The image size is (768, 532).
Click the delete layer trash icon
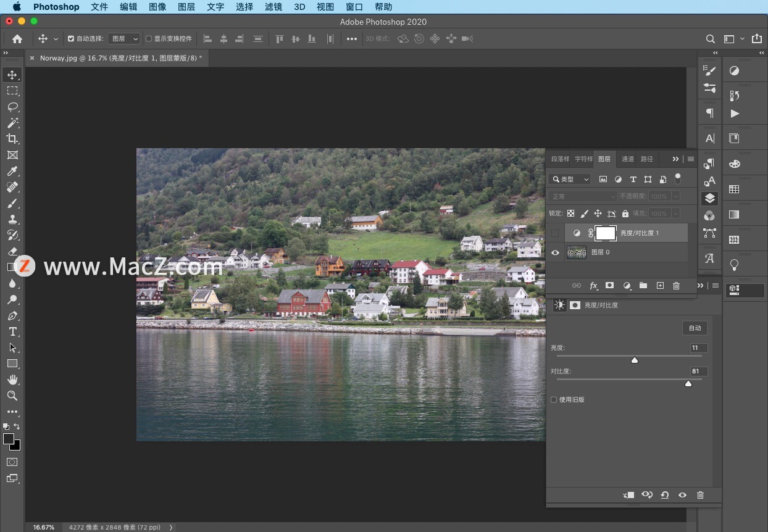[676, 286]
